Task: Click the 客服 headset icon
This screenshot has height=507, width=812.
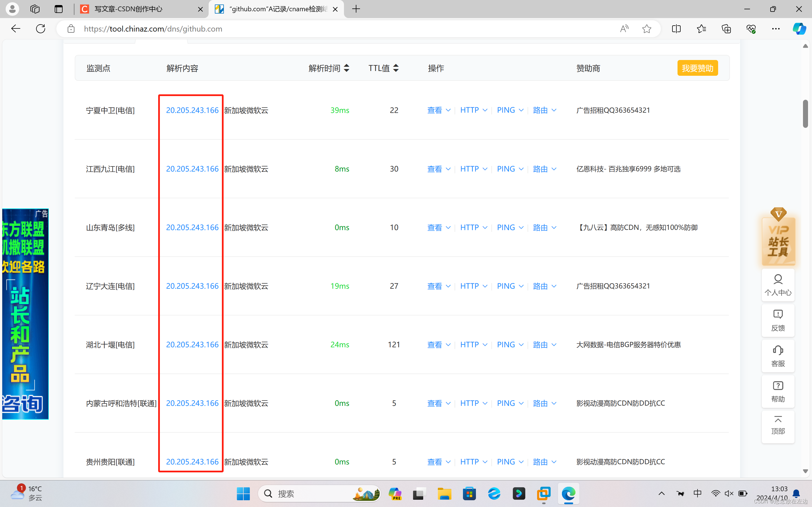Action: click(778, 356)
